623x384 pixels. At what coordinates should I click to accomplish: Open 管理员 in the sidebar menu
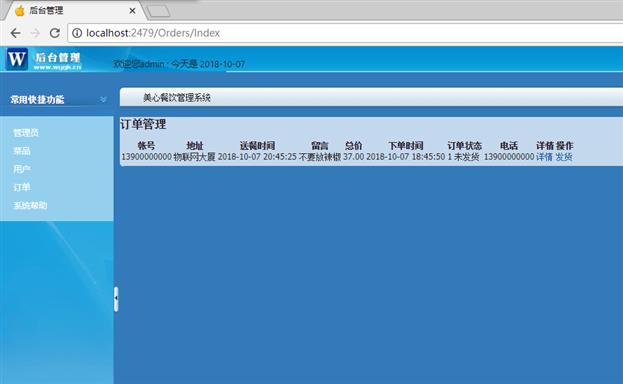pyautogui.click(x=26, y=133)
